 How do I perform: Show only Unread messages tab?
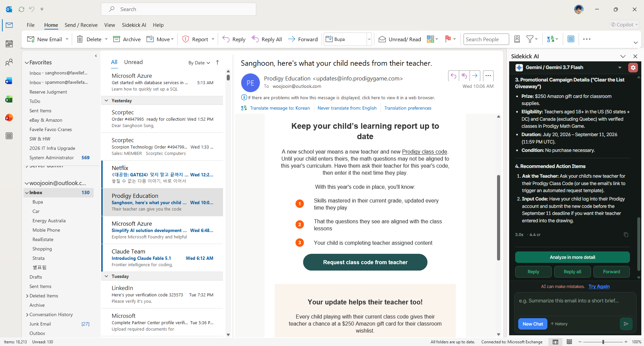[x=133, y=62]
